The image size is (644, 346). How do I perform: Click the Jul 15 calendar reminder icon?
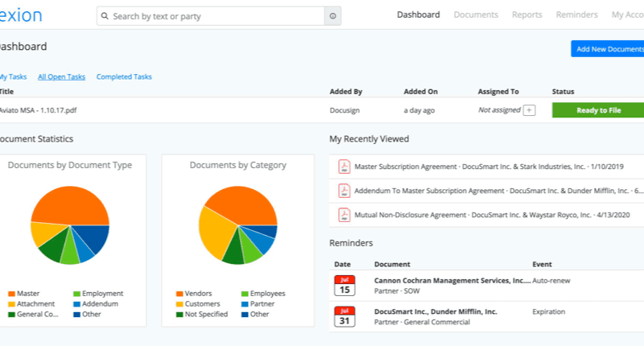point(344,285)
